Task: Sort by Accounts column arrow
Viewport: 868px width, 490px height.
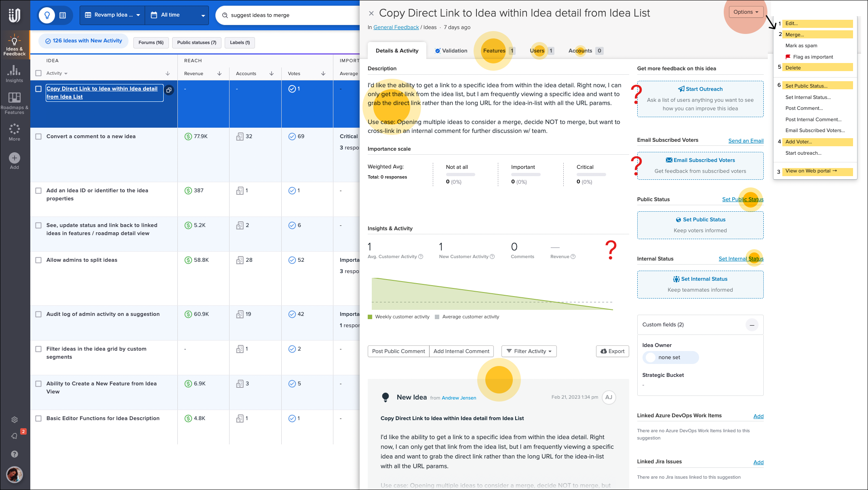Action: click(272, 74)
